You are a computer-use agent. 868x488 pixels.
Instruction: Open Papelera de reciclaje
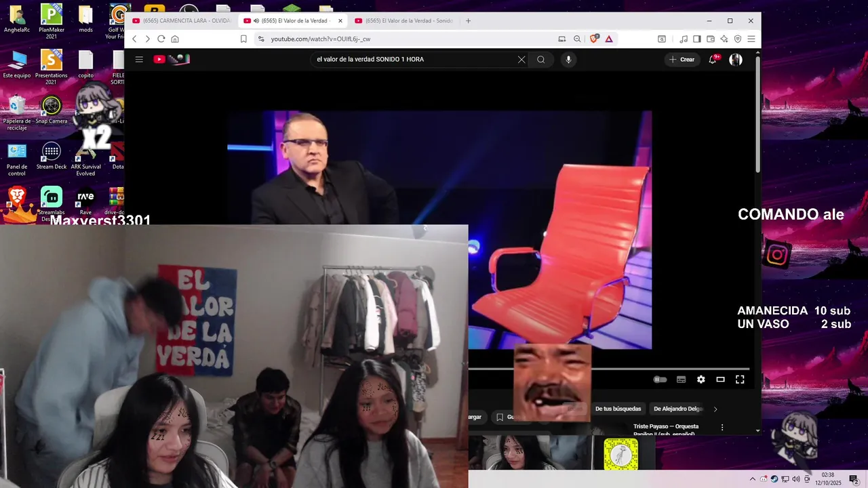[x=17, y=113]
